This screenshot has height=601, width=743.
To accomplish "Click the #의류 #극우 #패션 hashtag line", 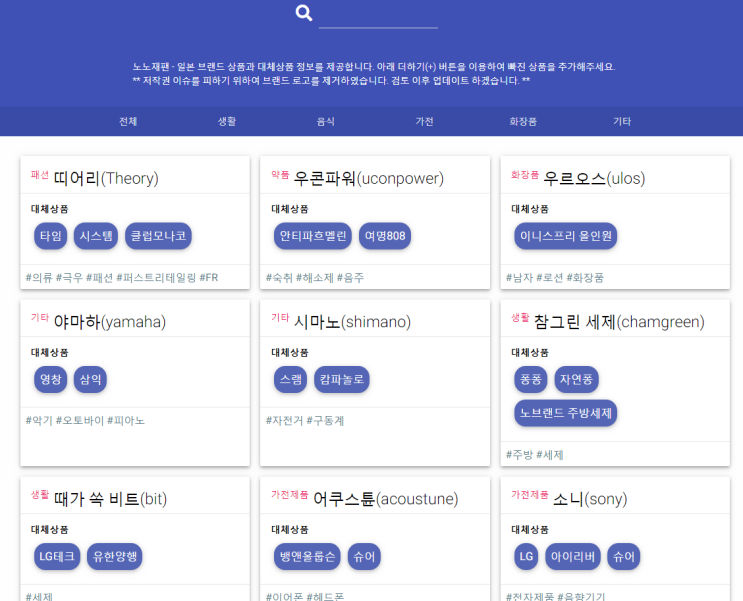I will [x=122, y=277].
